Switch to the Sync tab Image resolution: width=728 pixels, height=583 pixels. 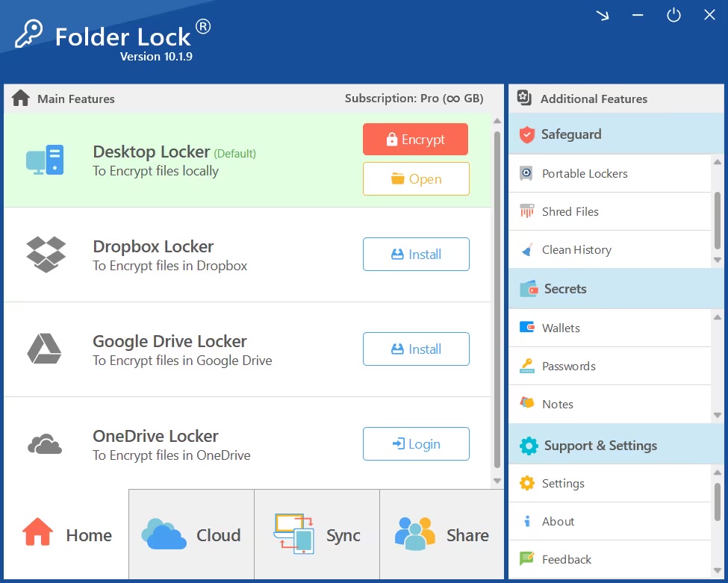(317, 534)
